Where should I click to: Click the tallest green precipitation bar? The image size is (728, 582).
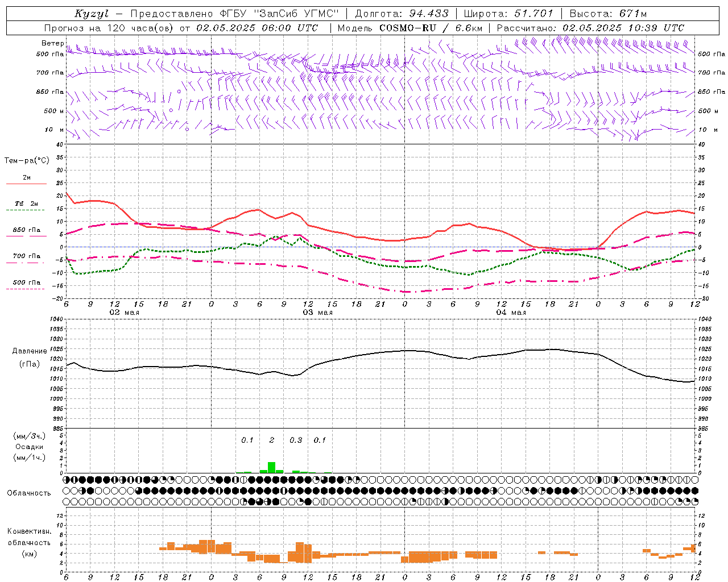click(272, 467)
